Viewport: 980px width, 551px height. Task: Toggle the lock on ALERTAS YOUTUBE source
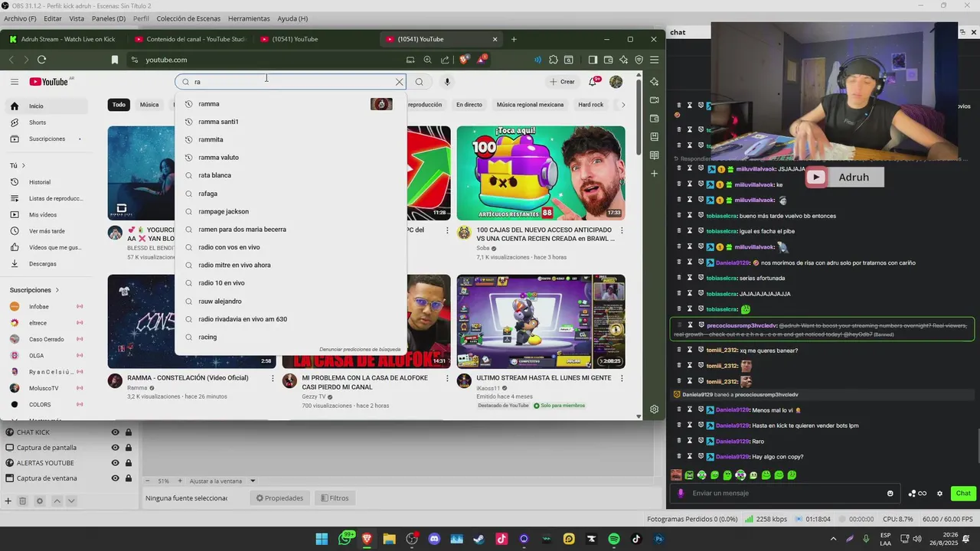129,463
